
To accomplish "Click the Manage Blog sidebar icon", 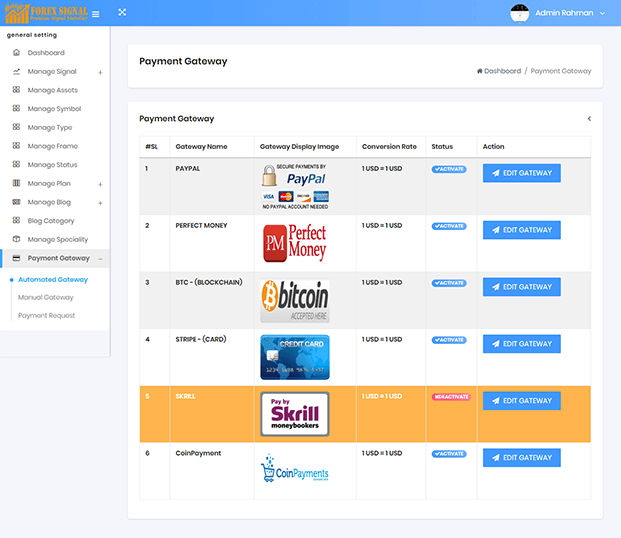I will 16,202.
